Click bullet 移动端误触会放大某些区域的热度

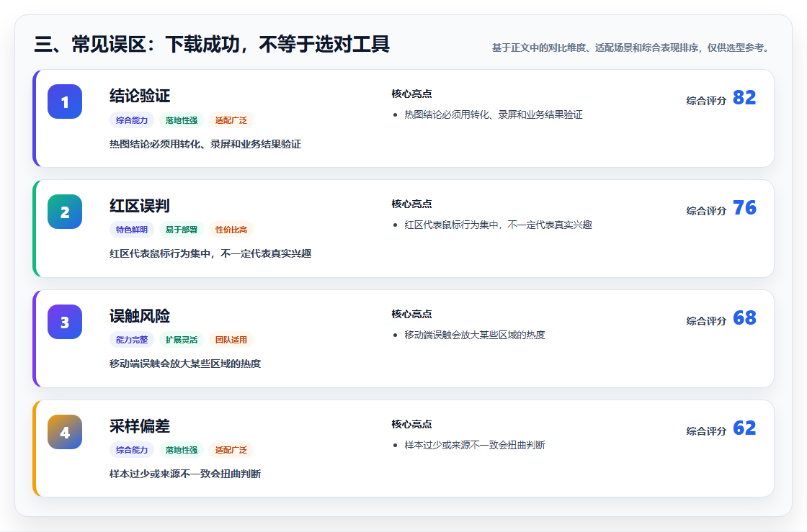coord(474,335)
